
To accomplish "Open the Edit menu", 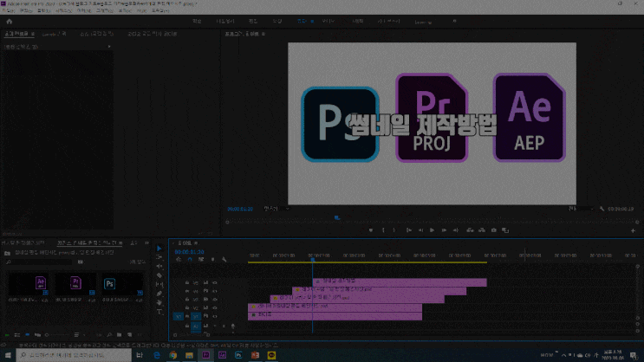I will pos(26,10).
